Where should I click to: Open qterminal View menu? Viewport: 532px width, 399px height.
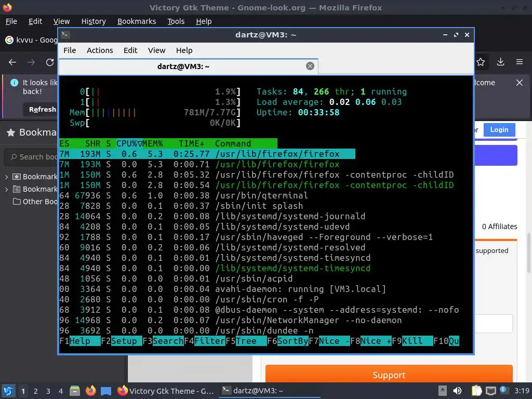[156, 50]
